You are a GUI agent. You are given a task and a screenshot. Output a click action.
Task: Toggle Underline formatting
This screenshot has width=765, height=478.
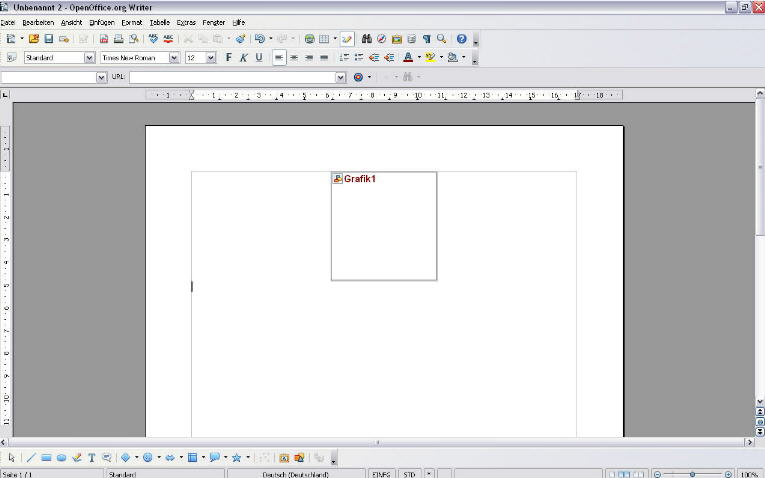(x=258, y=58)
